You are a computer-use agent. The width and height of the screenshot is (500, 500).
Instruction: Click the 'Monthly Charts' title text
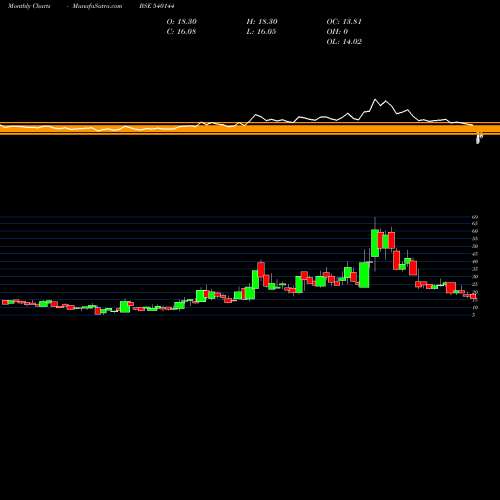tap(29, 6)
